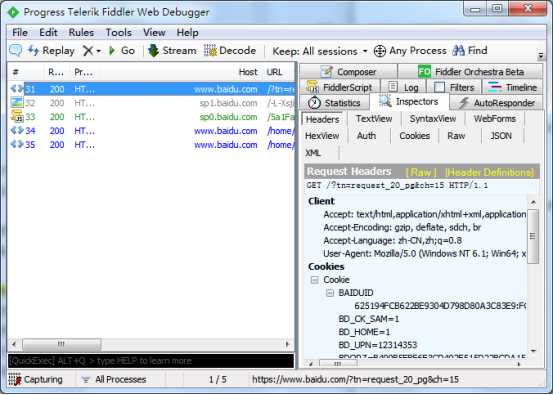Select session 31 www.baidu.com row
The height and width of the screenshot is (395, 553).
(x=151, y=89)
